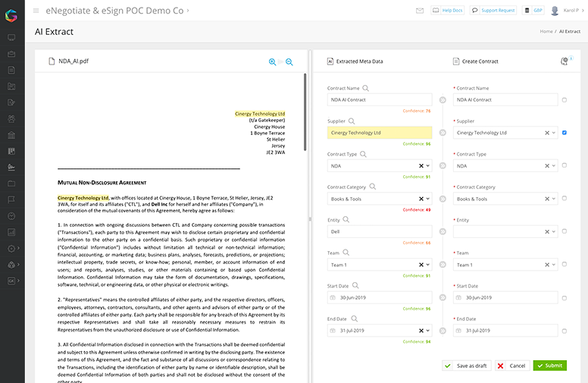Expand the GK sidebar menu
Image resolution: width=588 pixels, height=383 pixels.
click(x=12, y=281)
